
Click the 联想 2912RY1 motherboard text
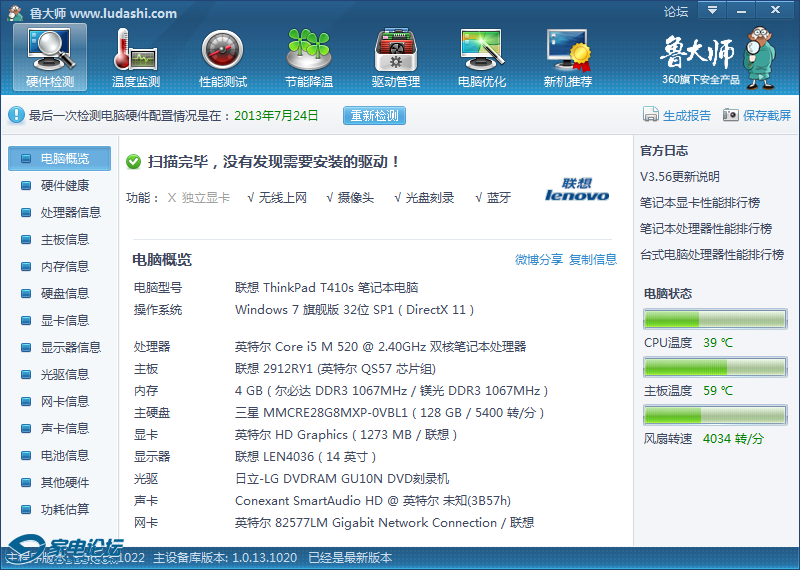[x=335, y=369]
